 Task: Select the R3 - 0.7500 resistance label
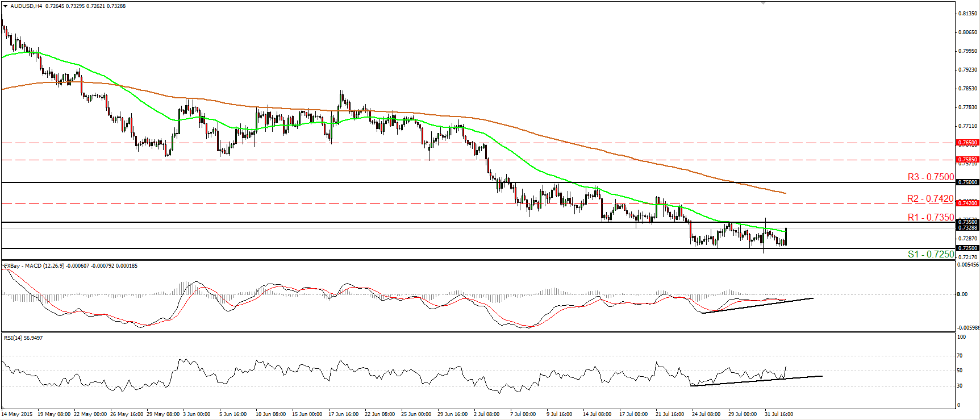tap(931, 177)
